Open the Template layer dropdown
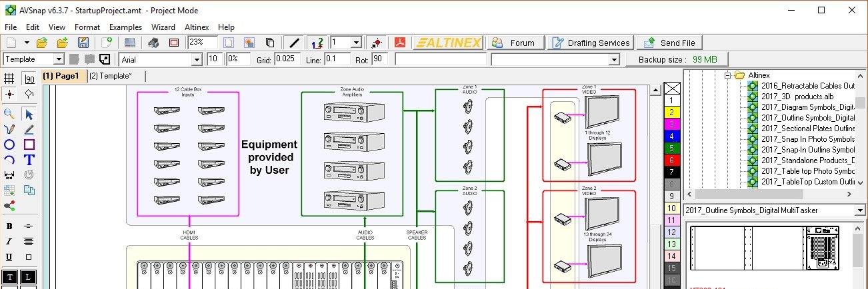Image resolution: width=868 pixels, height=289 pixels. click(x=58, y=59)
